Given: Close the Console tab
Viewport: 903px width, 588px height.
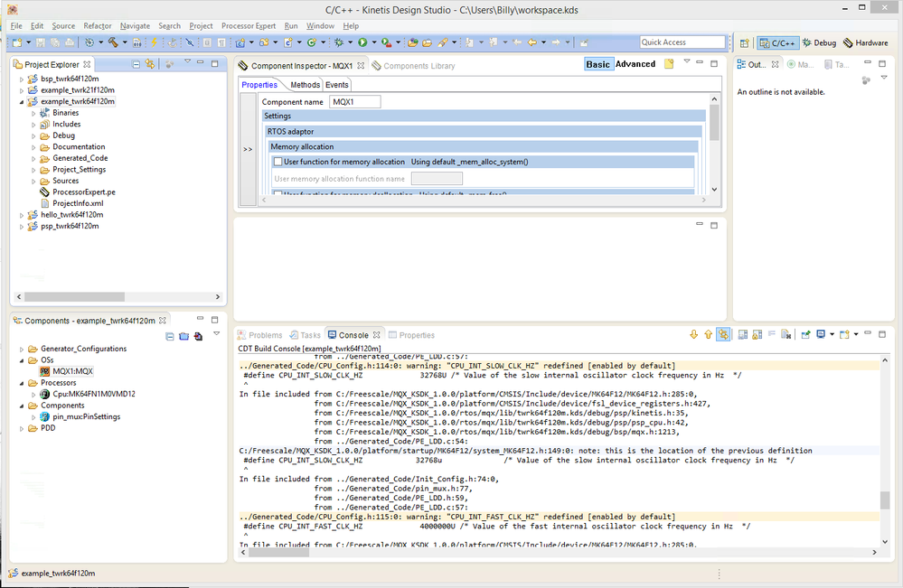Looking at the screenshot, I should tap(377, 335).
